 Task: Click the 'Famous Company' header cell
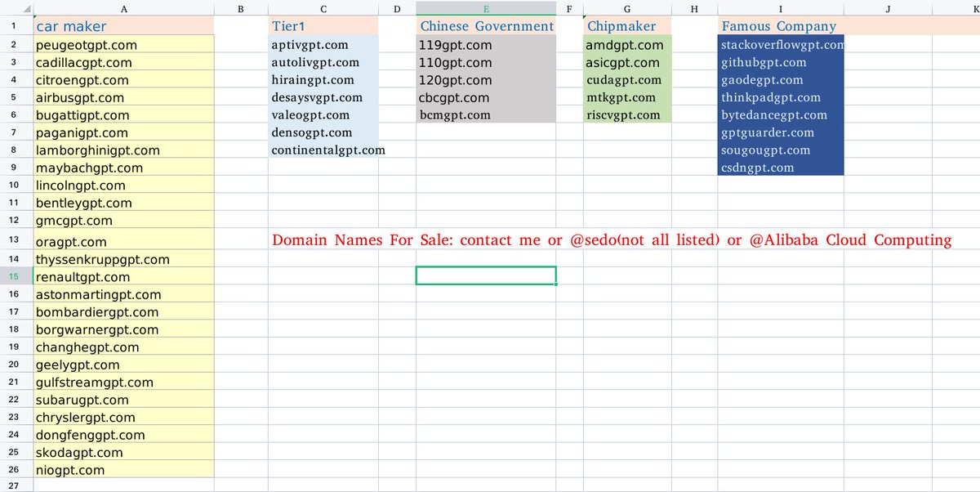[781, 26]
